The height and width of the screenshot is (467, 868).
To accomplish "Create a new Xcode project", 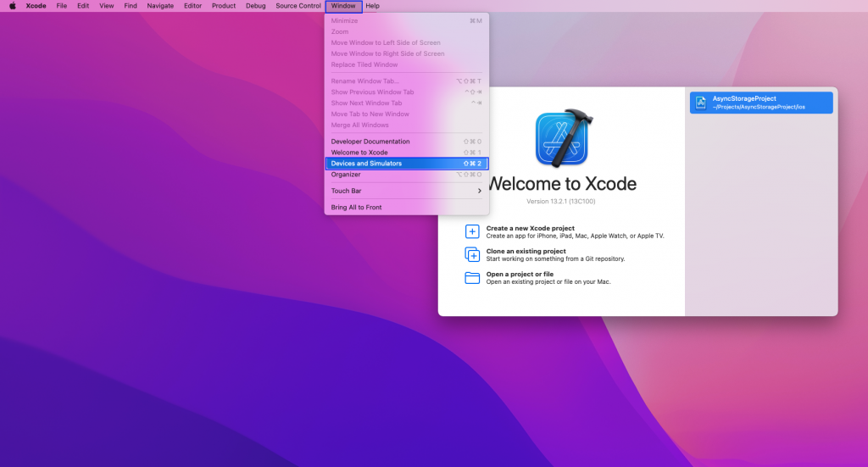I will 565,232.
